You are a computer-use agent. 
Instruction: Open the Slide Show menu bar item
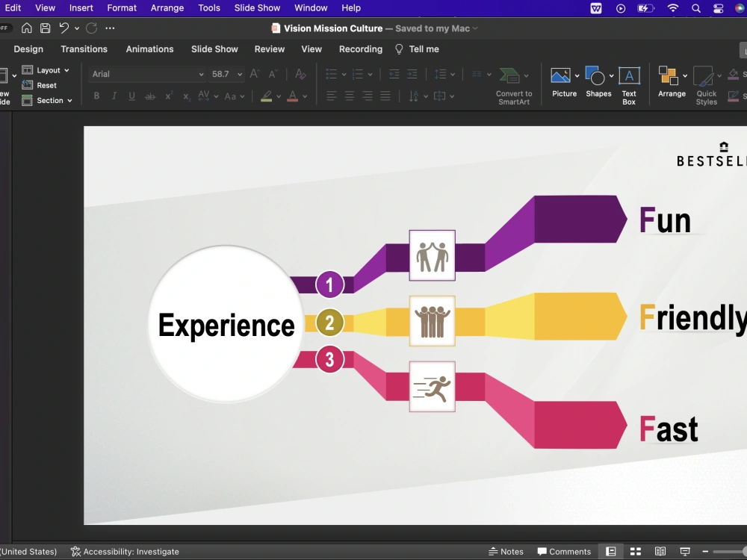coord(257,8)
